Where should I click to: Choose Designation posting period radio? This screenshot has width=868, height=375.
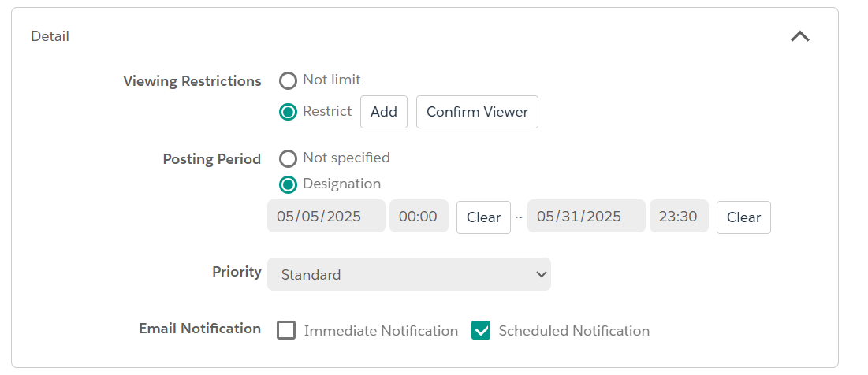click(x=288, y=184)
